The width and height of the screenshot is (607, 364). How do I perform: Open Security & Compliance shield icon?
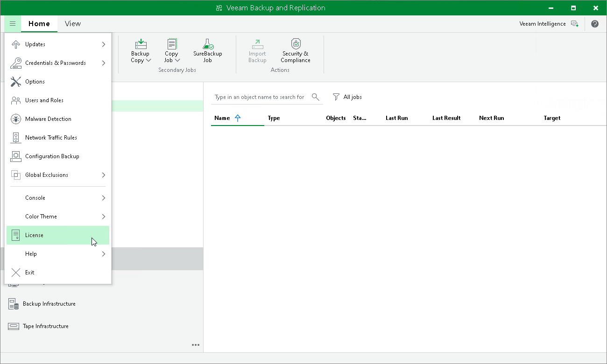296,44
